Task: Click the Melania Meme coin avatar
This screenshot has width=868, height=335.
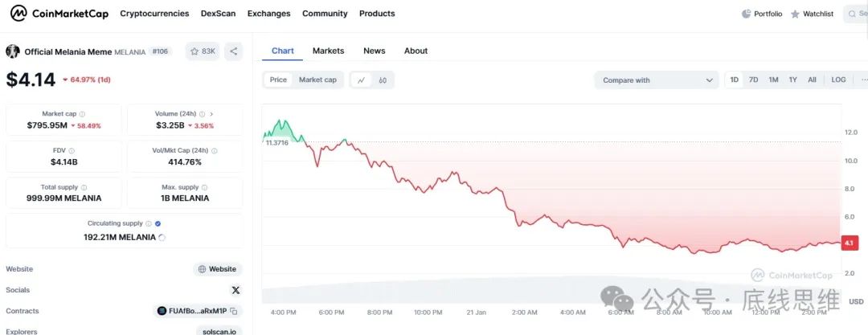Action: pyautogui.click(x=13, y=51)
